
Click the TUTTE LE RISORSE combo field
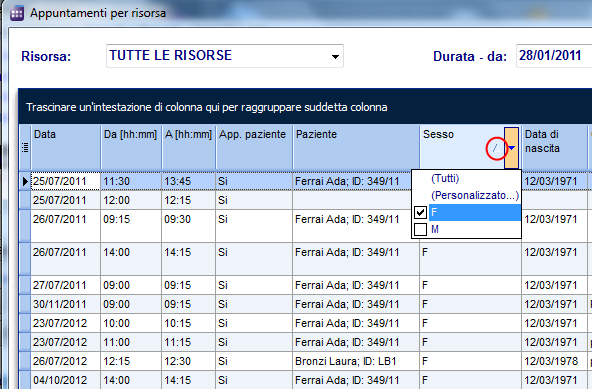pyautogui.click(x=225, y=56)
